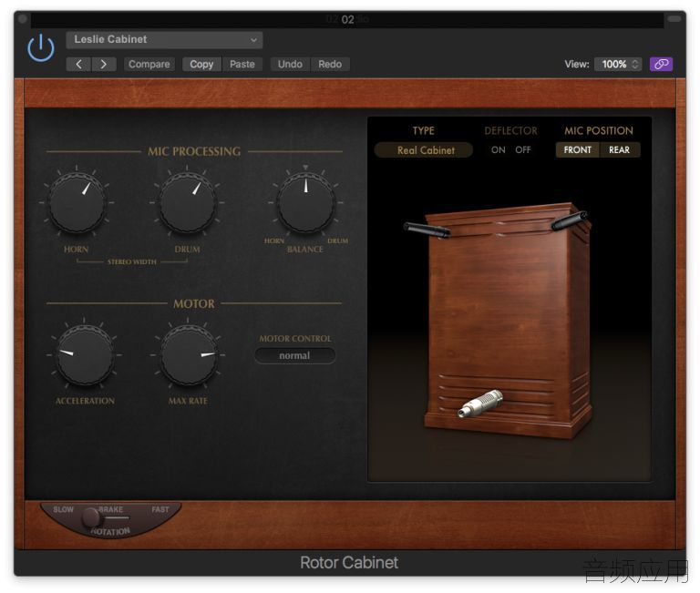Click the Compare button
The image size is (700, 593).
[x=149, y=65]
